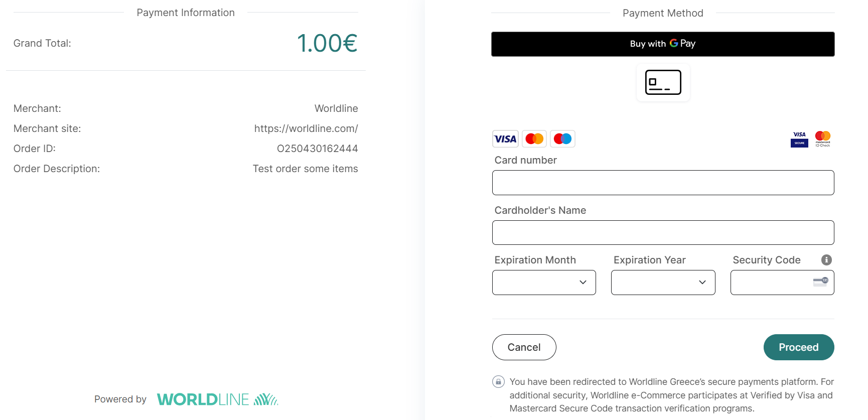Focus the Cardholder's Name field
The height and width of the screenshot is (420, 868).
point(663,233)
